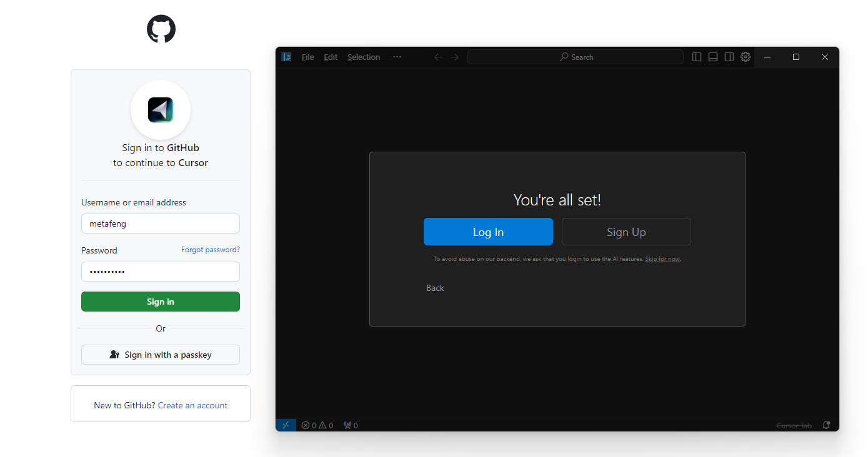Maximize the Cursor window
The width and height of the screenshot is (868, 457).
pos(796,57)
